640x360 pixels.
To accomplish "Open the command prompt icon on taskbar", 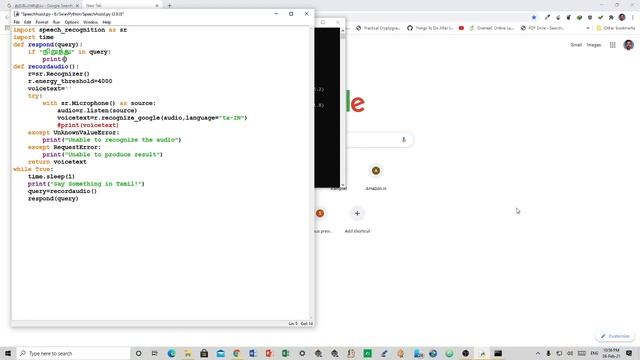I will [498, 353].
